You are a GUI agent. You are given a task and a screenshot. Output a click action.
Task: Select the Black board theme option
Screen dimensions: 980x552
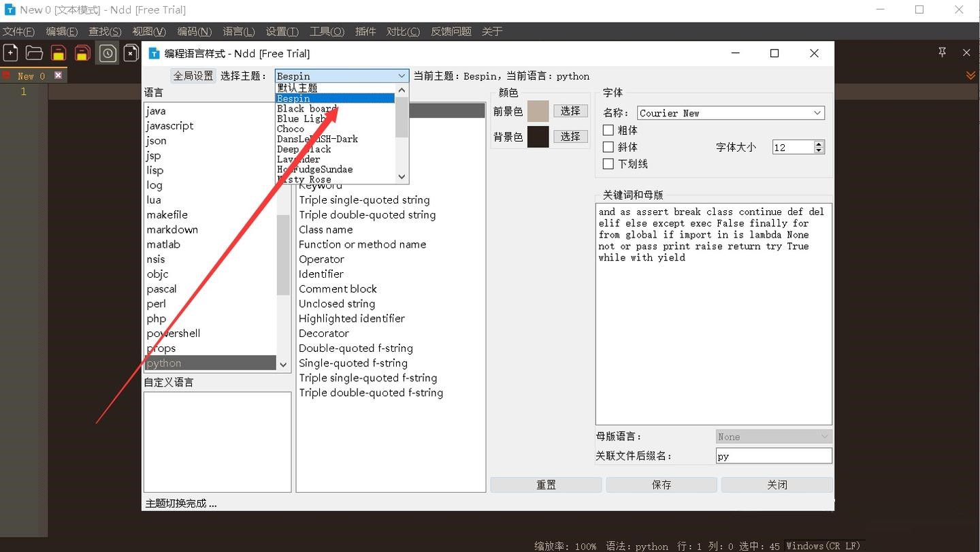(335, 108)
